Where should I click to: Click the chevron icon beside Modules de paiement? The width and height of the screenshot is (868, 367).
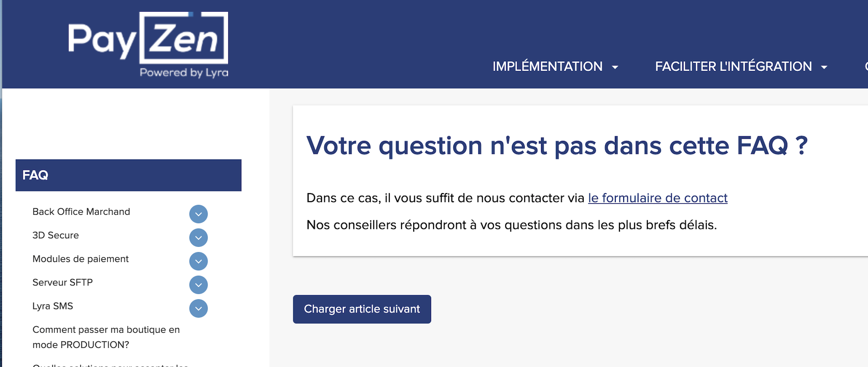(x=198, y=261)
